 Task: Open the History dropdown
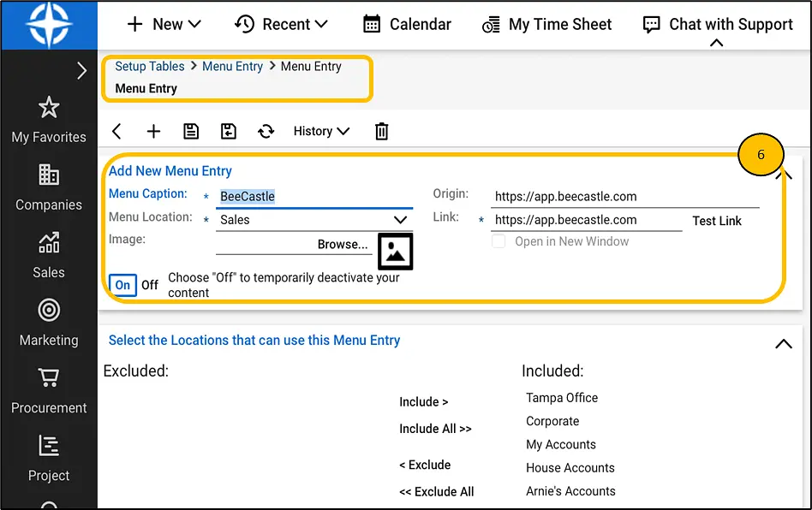[321, 132]
